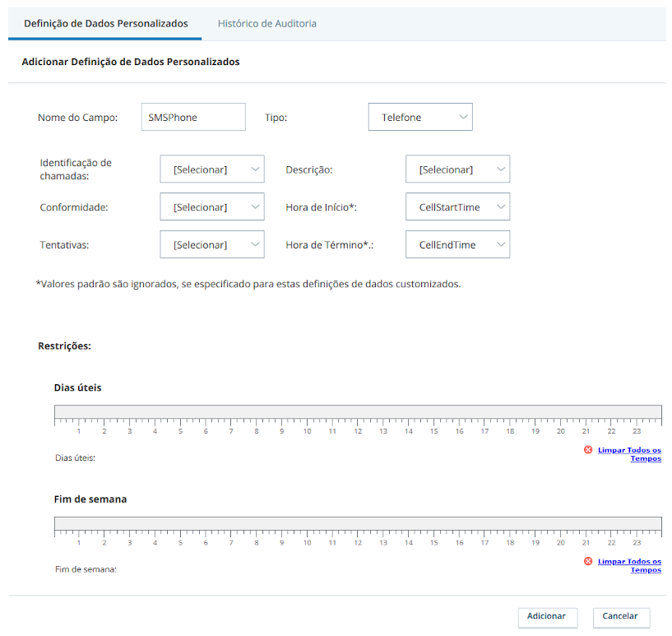672x636 pixels.
Task: Click the Dias úteis time bar
Action: tap(358, 411)
